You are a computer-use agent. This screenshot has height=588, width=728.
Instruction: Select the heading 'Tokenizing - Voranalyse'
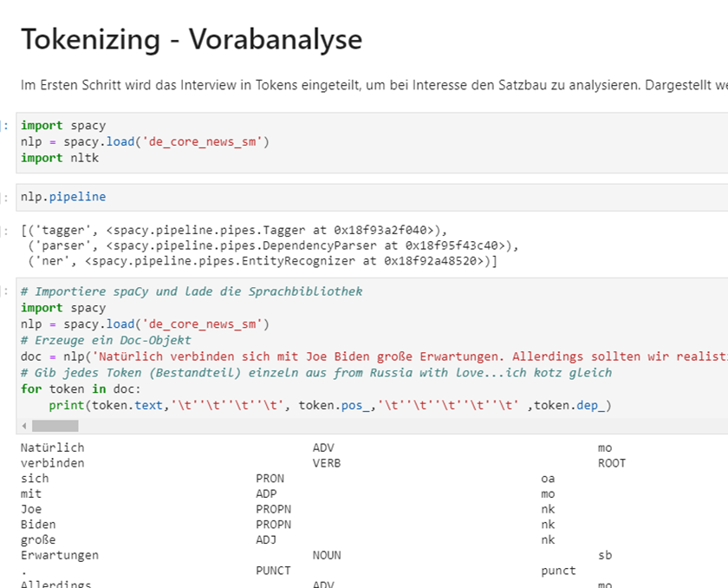pos(191,39)
